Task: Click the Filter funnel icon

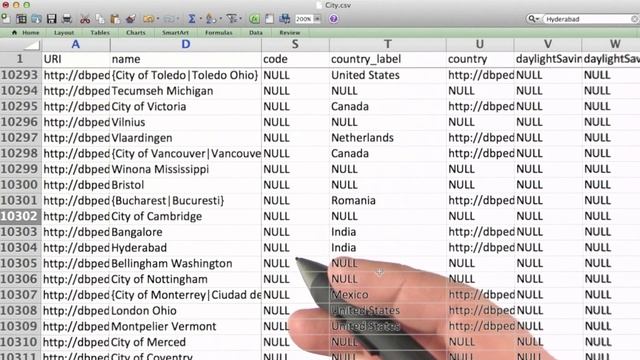Action: 232,19
